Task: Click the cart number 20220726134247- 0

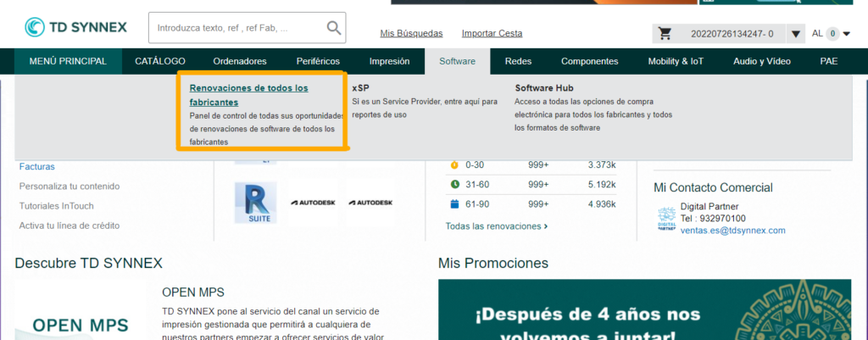Action: click(x=732, y=34)
